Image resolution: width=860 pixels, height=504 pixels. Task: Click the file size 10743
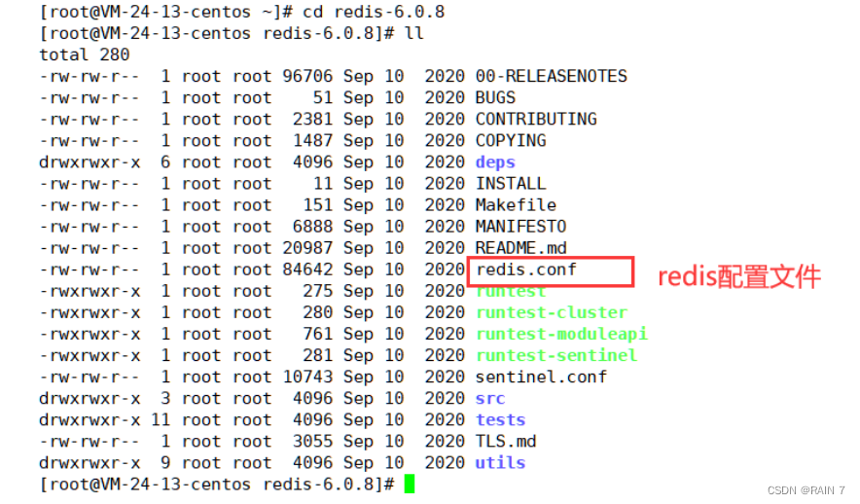click(307, 377)
